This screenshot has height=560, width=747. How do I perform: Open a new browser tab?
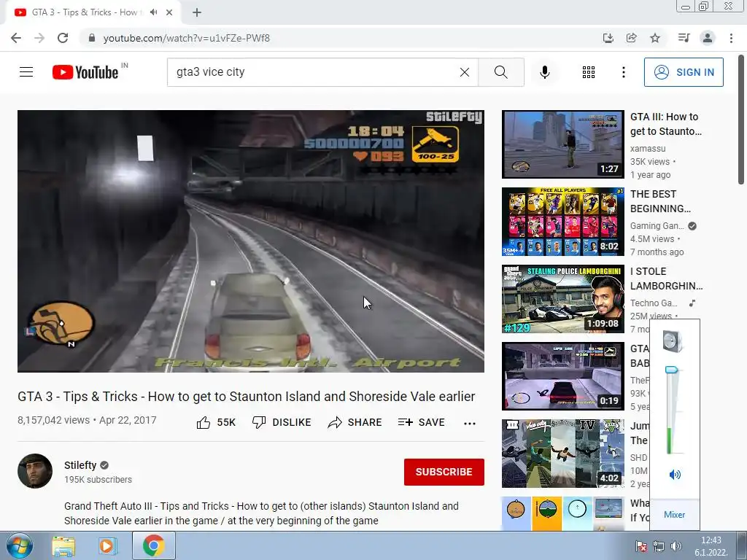197,12
